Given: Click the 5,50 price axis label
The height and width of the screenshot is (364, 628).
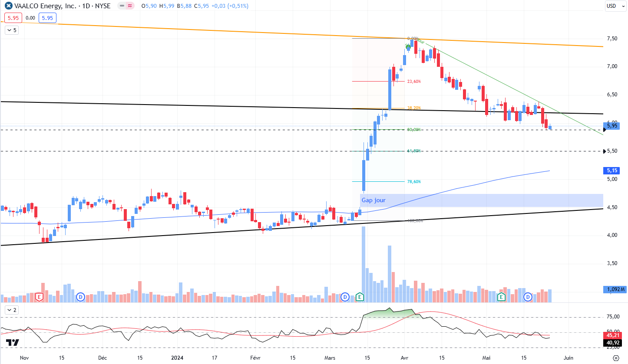Looking at the screenshot, I should 612,151.
